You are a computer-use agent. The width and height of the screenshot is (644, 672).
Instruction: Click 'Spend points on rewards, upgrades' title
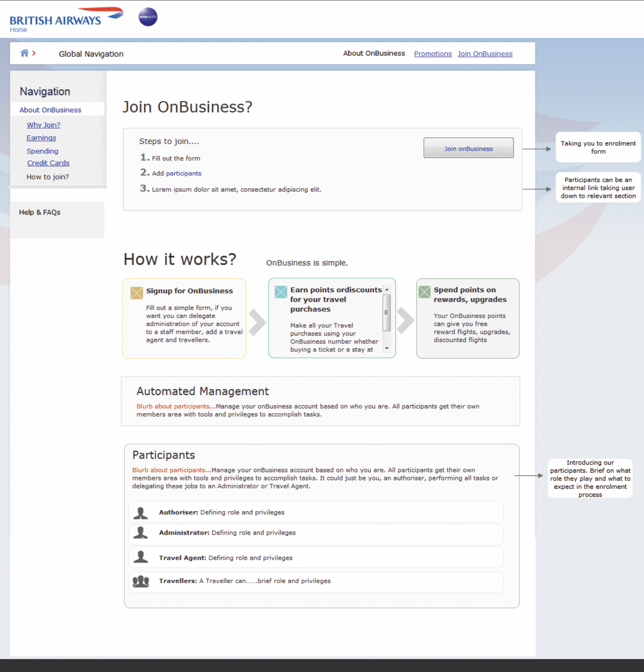click(470, 294)
